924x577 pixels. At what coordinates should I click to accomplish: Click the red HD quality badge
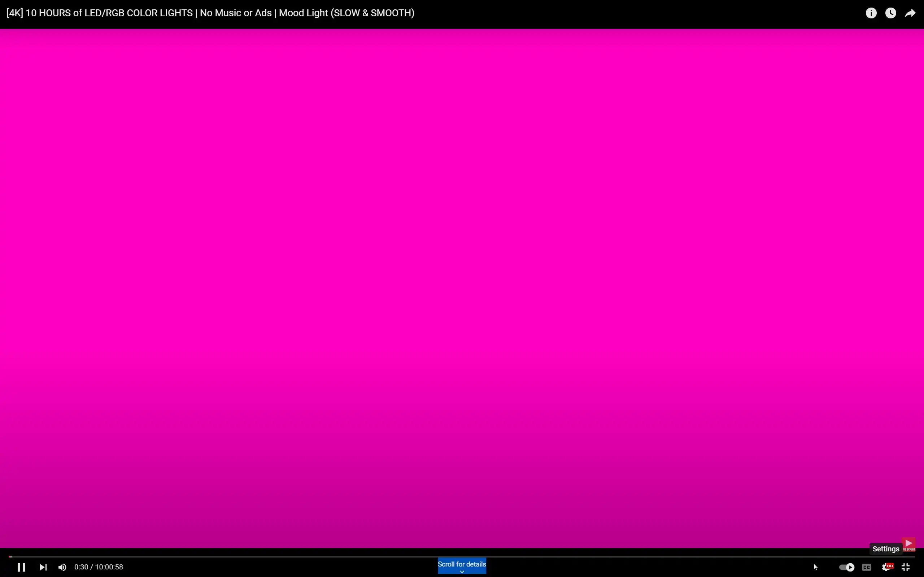pyautogui.click(x=890, y=565)
